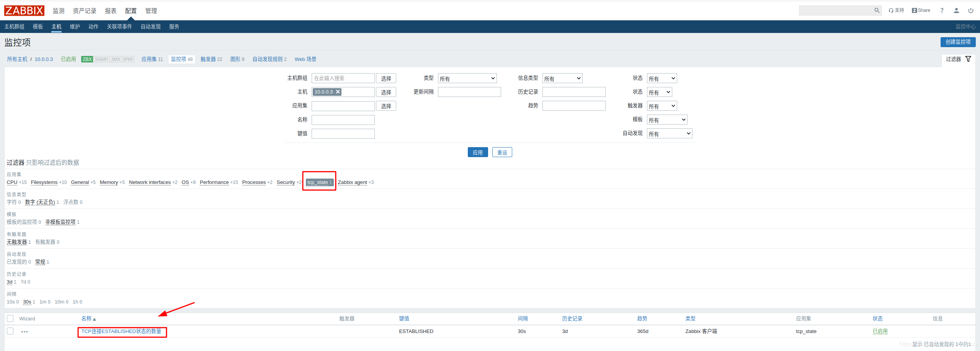Click the Zabbix logo
This screenshot has height=351, width=980.
tap(24, 10)
